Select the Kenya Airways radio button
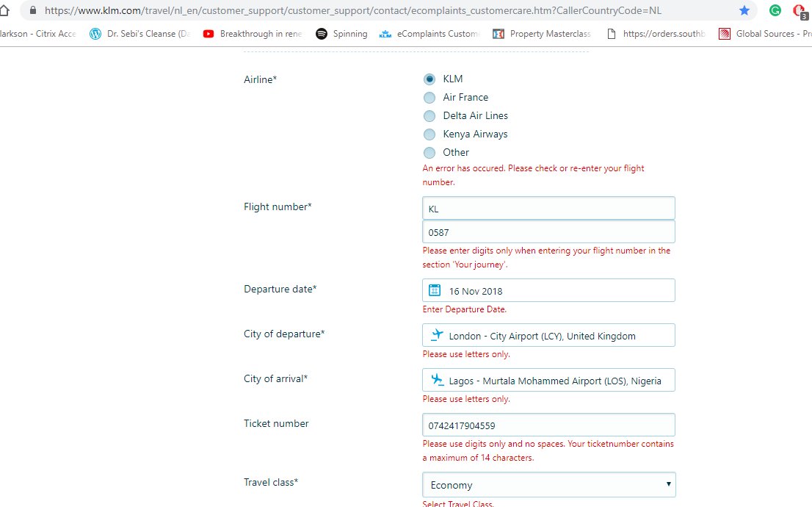Image resolution: width=812 pixels, height=507 pixels. [429, 134]
